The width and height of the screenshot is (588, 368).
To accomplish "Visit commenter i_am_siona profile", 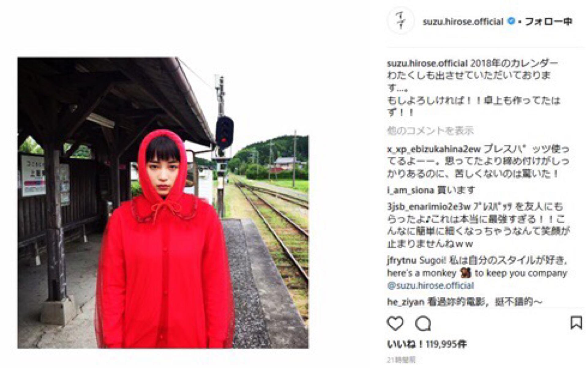I will (410, 190).
